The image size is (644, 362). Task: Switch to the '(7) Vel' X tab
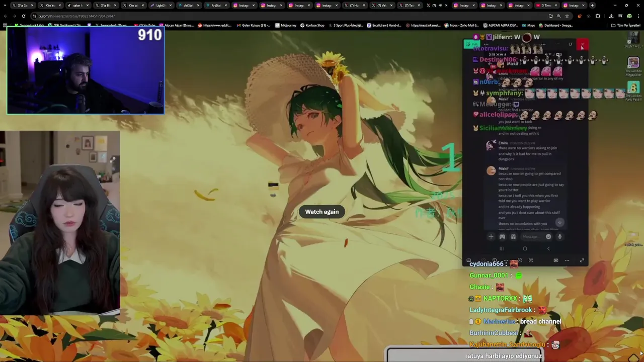381,6
